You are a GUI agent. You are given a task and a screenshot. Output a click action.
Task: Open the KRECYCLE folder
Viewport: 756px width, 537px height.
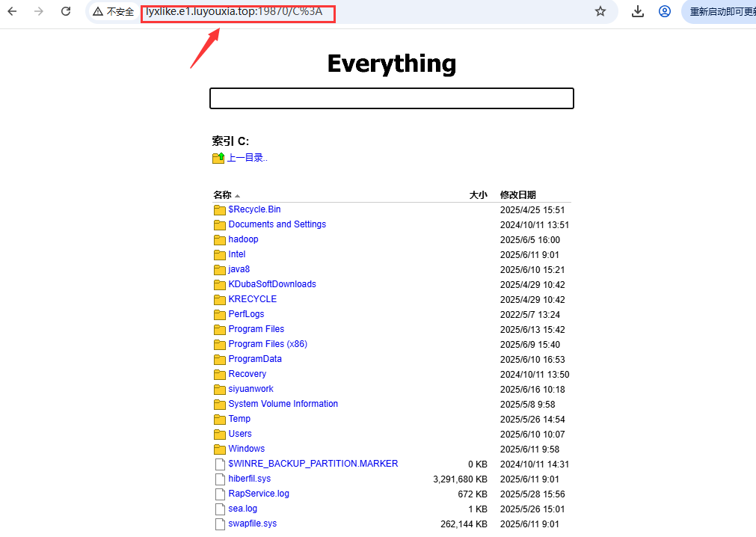(x=253, y=299)
